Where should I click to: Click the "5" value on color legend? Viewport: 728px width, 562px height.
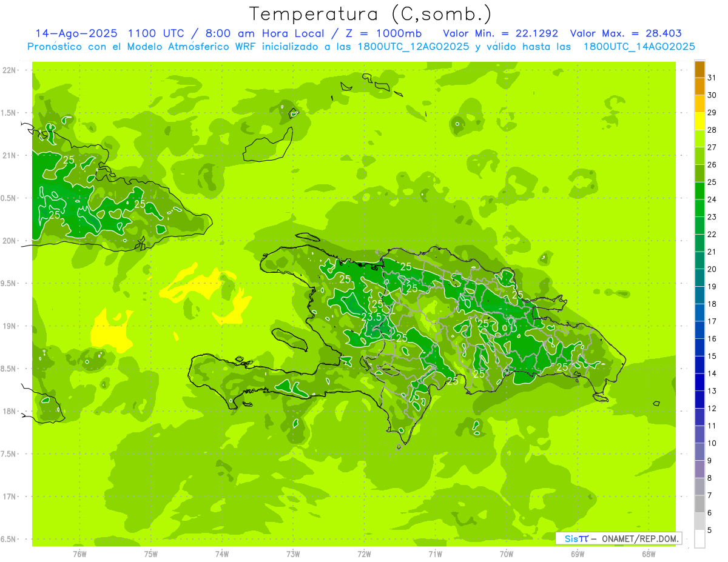pos(710,530)
